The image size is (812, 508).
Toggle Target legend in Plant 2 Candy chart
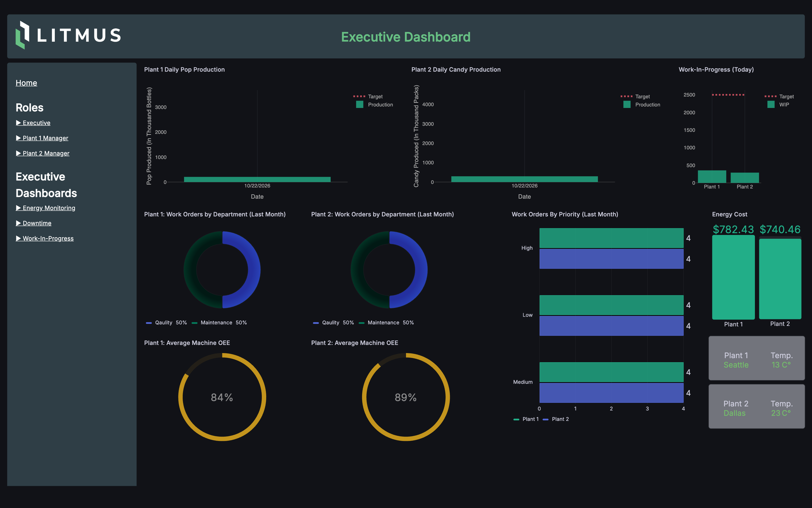point(635,97)
